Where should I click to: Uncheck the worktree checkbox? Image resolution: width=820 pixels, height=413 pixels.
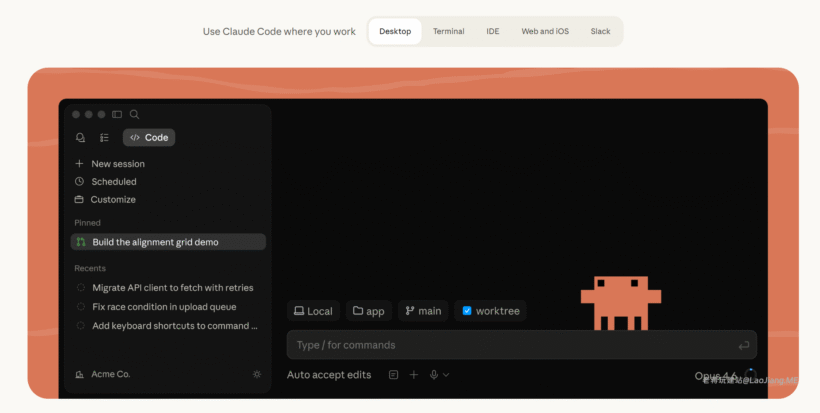(467, 311)
